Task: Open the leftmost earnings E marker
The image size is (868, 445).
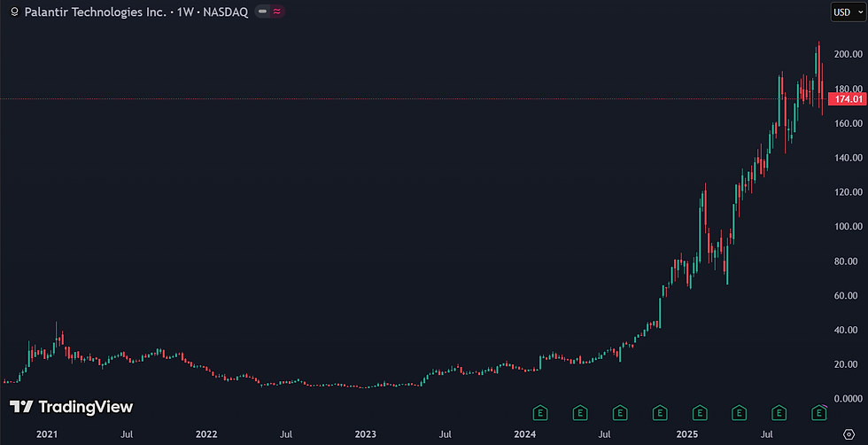Action: 540,412
